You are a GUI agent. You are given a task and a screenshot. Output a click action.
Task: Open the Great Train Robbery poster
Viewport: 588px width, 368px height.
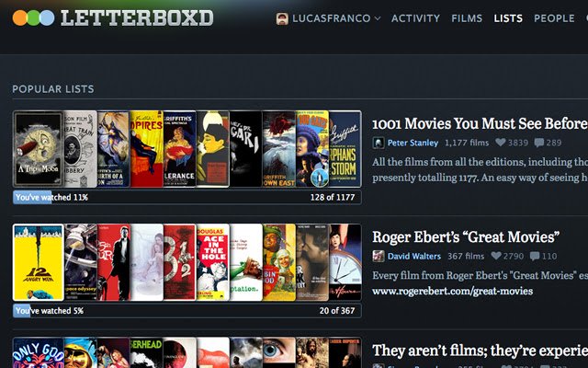coord(81,149)
